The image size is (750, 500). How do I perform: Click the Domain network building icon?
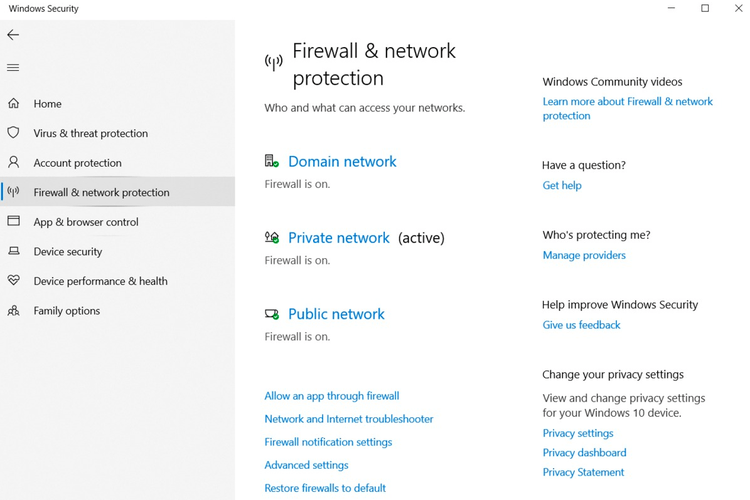point(271,161)
